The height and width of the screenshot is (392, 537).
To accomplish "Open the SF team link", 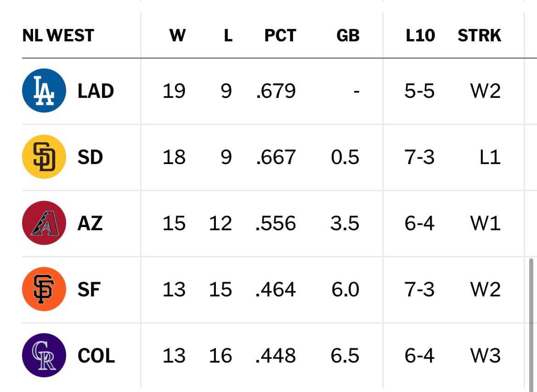I will [89, 290].
